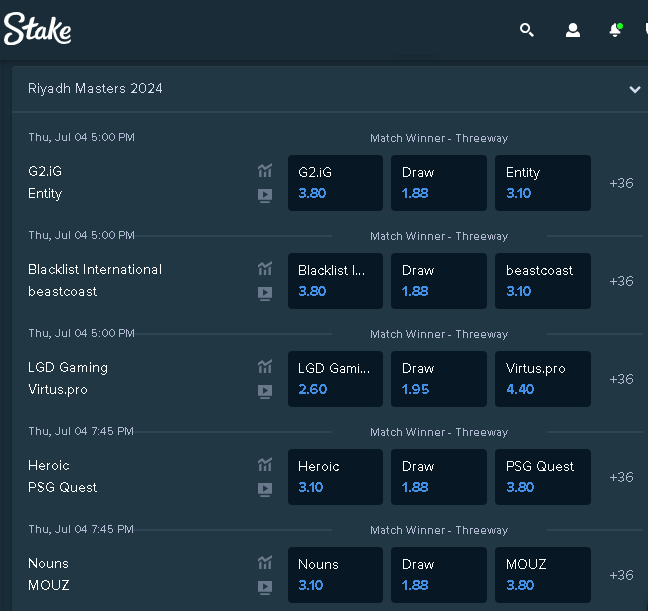
Task: Collapse the Riyadh Masters 2024 section
Action: click(x=635, y=89)
